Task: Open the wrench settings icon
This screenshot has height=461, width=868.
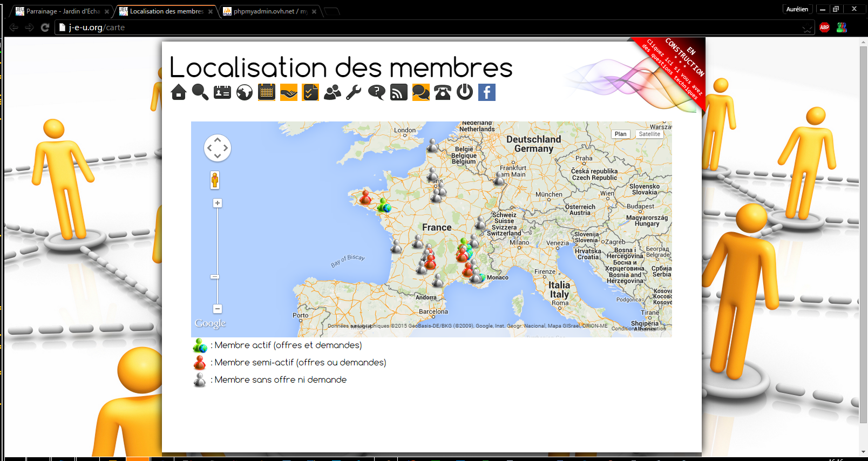Action: click(x=354, y=92)
